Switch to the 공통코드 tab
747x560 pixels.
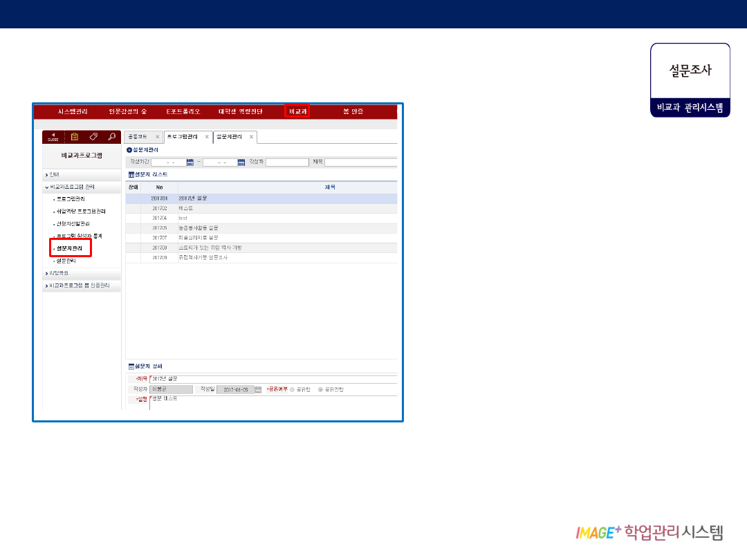139,137
